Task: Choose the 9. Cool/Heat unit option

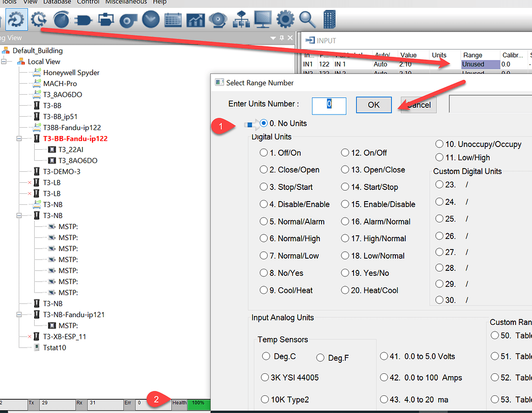Action: click(264, 290)
